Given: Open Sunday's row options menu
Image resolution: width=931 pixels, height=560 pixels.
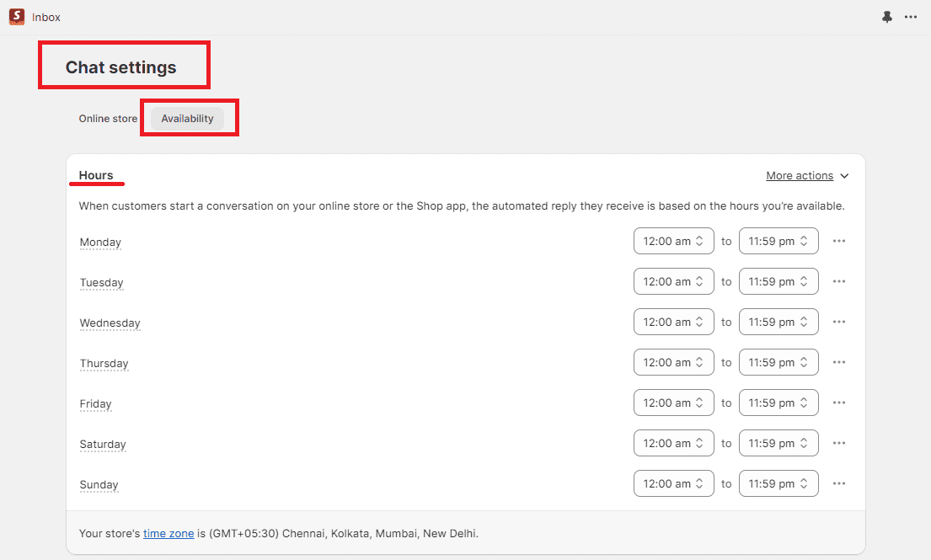Looking at the screenshot, I should pyautogui.click(x=838, y=483).
